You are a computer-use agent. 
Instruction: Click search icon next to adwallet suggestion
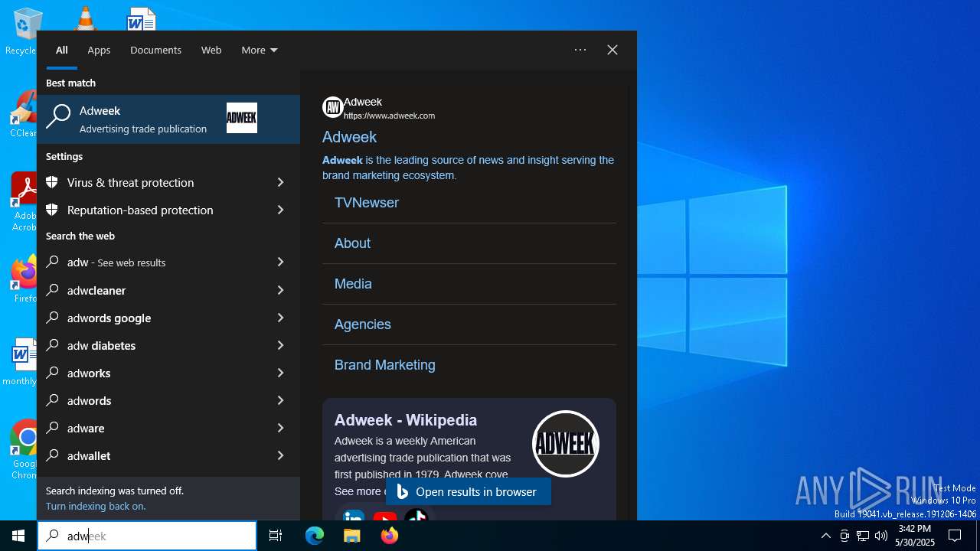52,455
